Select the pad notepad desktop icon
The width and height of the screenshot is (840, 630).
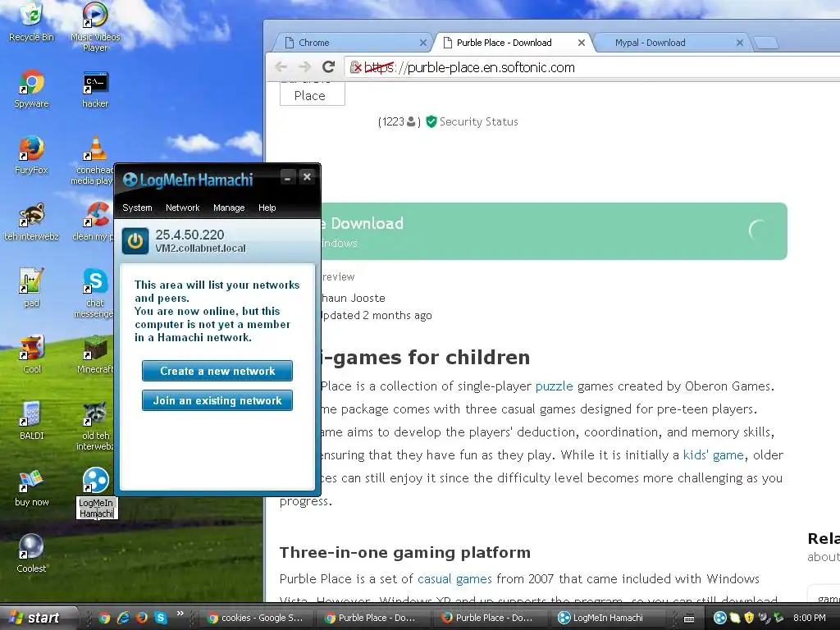(x=31, y=288)
